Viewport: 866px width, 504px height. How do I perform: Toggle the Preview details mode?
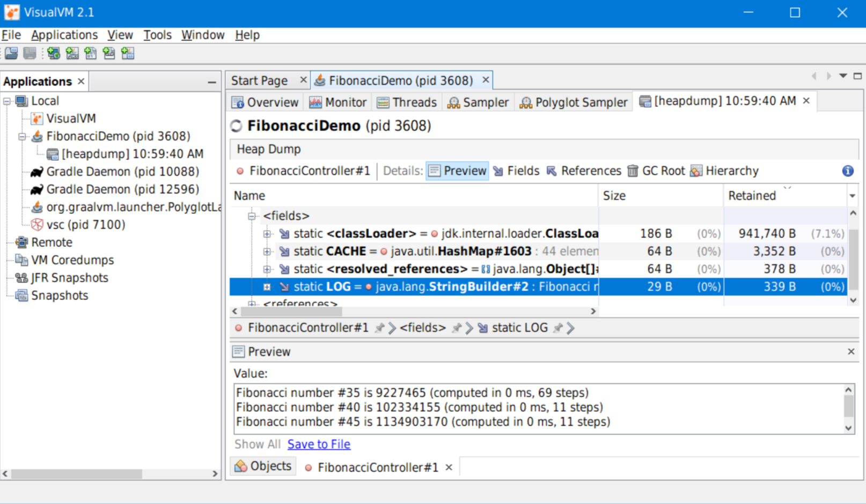pyautogui.click(x=457, y=171)
